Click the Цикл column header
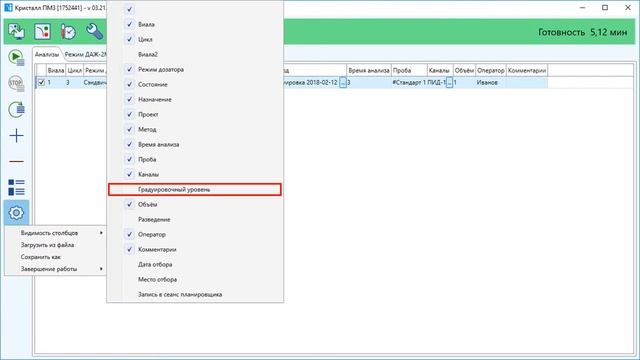 pos(75,70)
